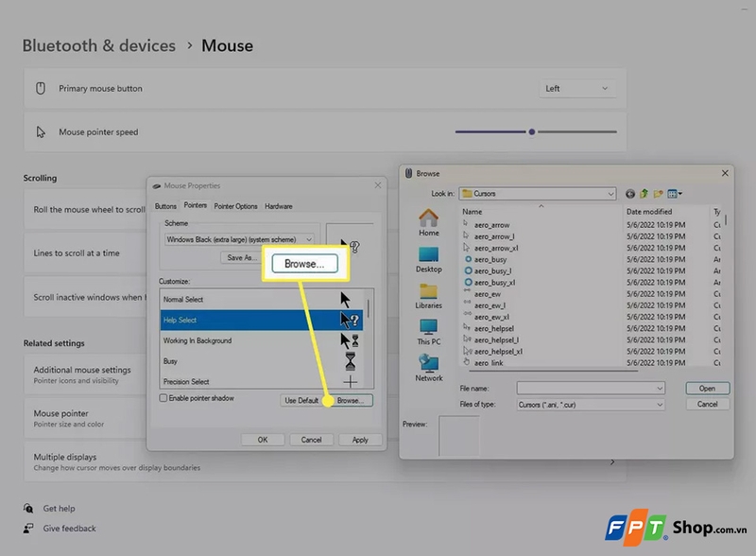Switch to the Pointers tab

click(x=196, y=205)
